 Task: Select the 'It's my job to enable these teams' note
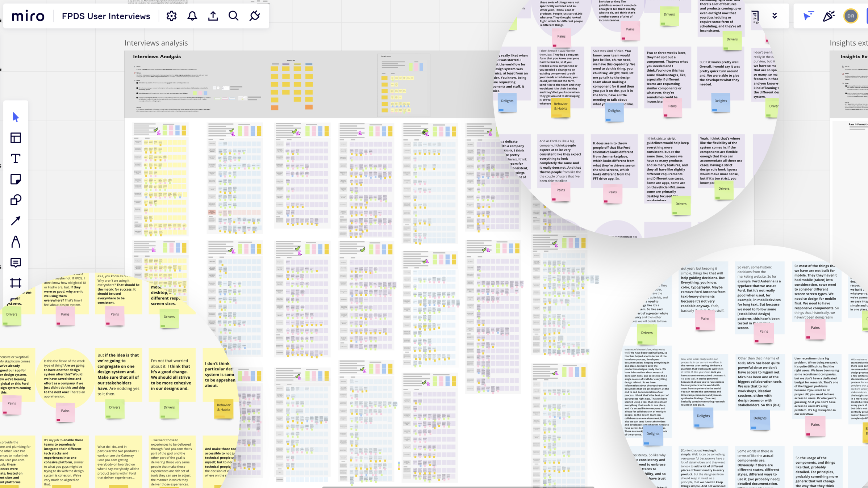[x=65, y=462]
